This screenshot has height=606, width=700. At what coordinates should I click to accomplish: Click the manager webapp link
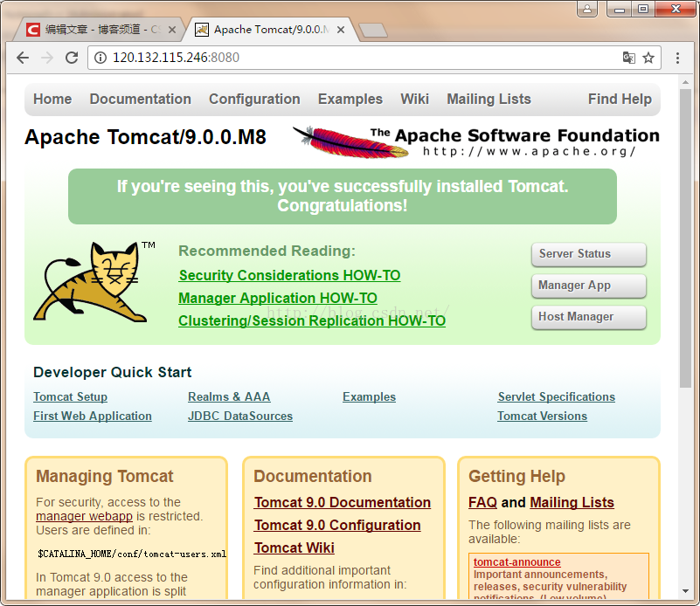[85, 516]
